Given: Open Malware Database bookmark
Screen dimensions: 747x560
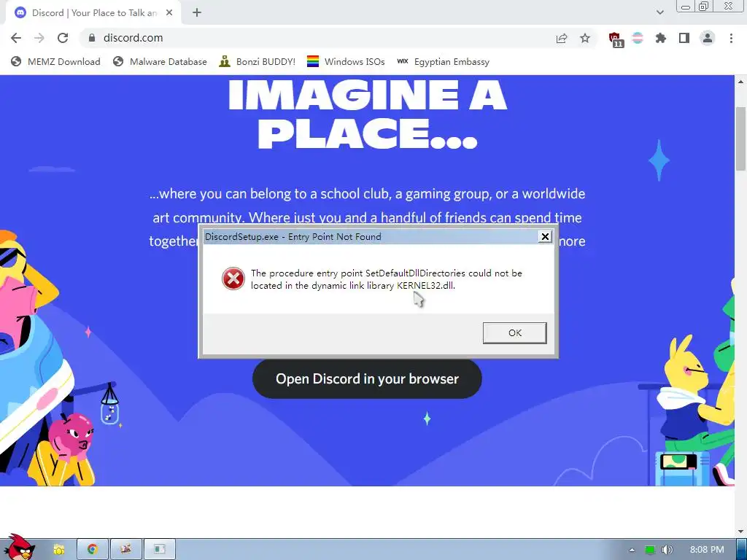Looking at the screenshot, I should [x=160, y=61].
